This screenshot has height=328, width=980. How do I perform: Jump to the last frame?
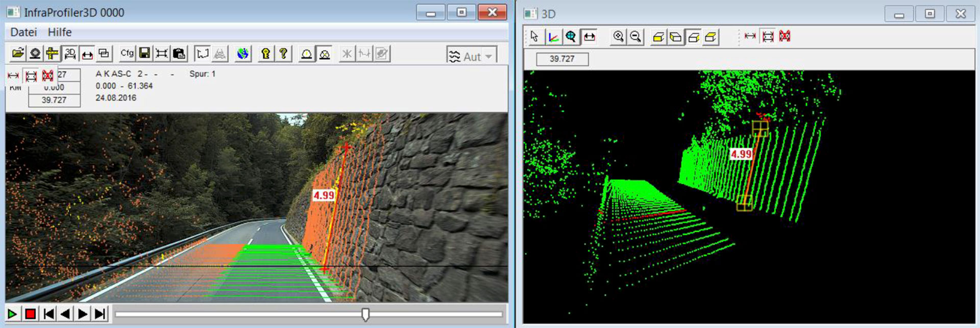point(101,314)
